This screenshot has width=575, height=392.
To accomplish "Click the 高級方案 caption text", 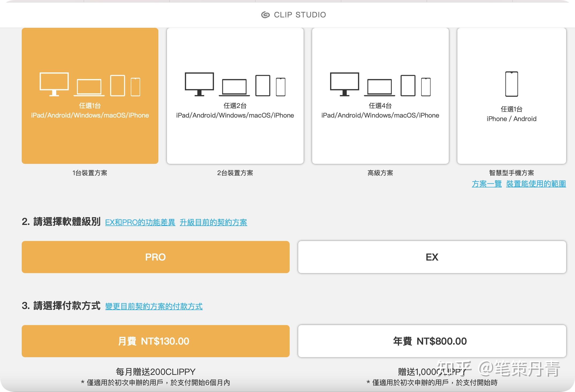I will 380,173.
